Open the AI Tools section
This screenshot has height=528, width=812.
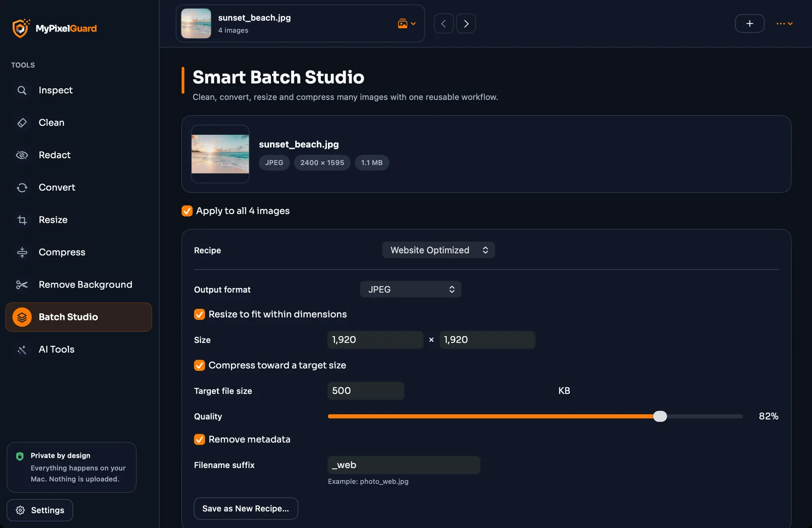pyautogui.click(x=79, y=350)
